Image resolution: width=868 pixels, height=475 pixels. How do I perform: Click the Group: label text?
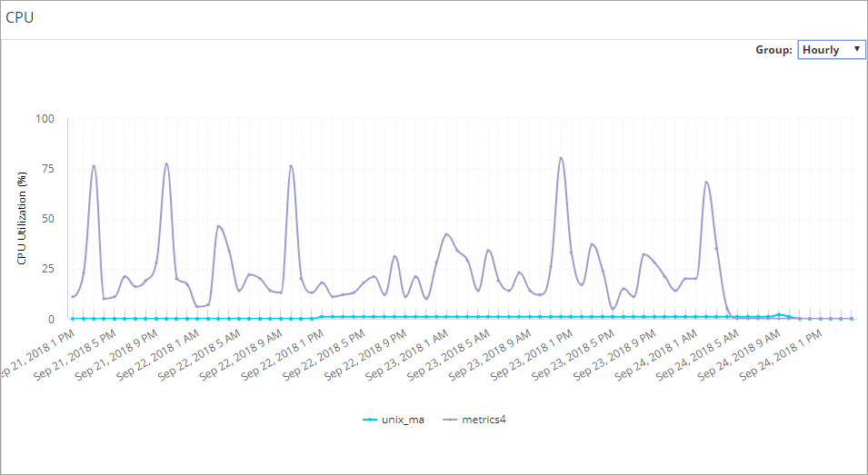tap(773, 50)
